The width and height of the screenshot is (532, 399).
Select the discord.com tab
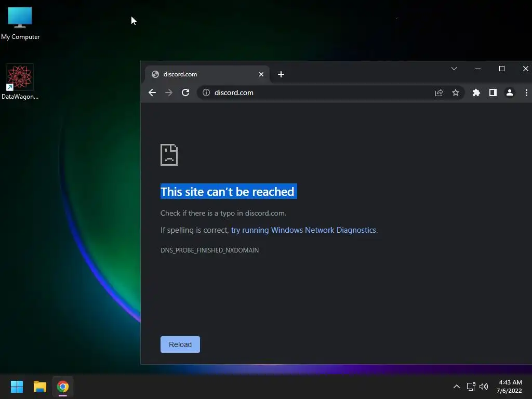(x=207, y=74)
